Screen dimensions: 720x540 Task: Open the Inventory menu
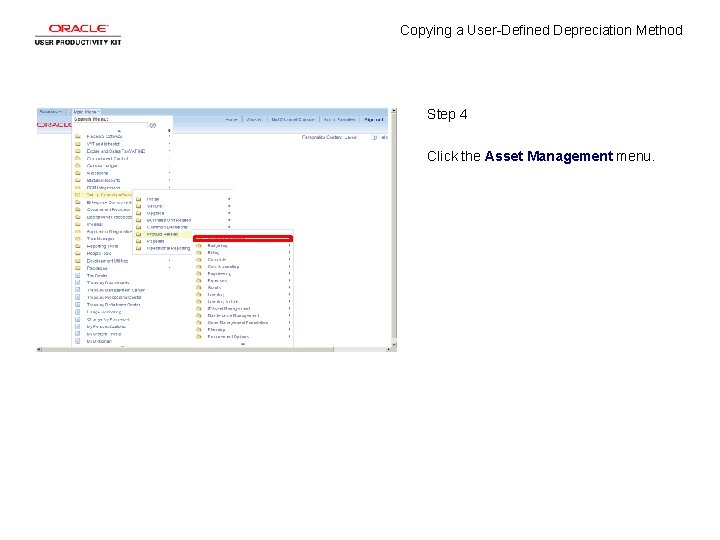coord(216,295)
